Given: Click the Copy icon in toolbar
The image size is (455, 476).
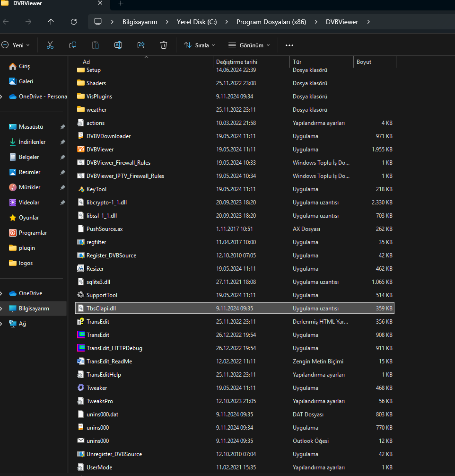Looking at the screenshot, I should (73, 45).
